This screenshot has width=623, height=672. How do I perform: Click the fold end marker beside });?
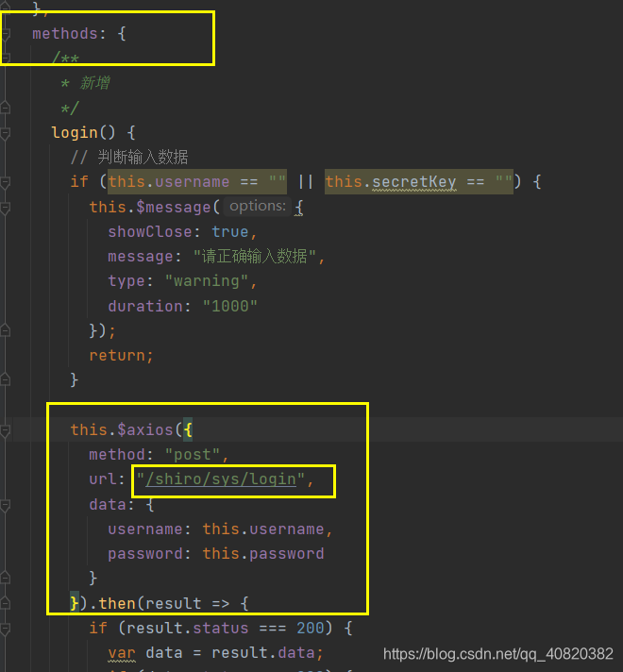(x=6, y=331)
